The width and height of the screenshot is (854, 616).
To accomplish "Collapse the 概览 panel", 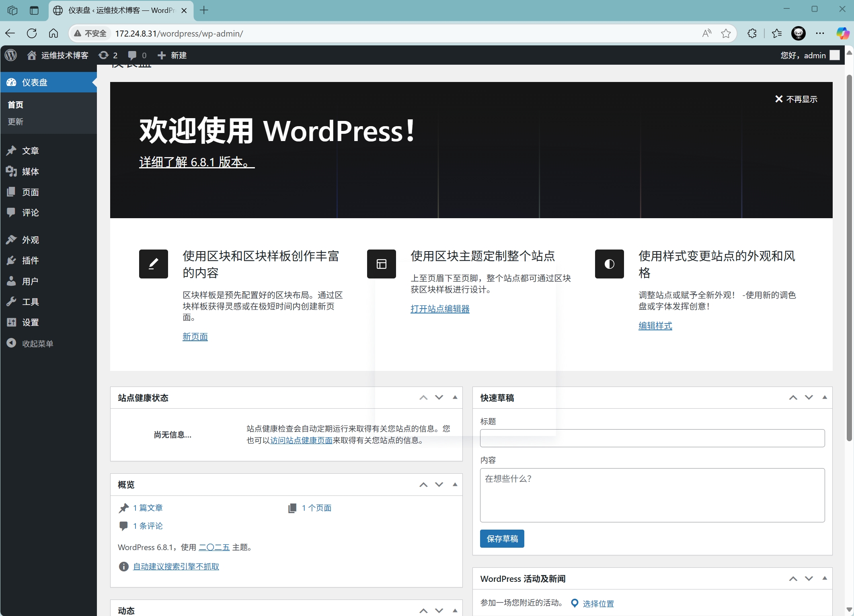I will coord(455,485).
